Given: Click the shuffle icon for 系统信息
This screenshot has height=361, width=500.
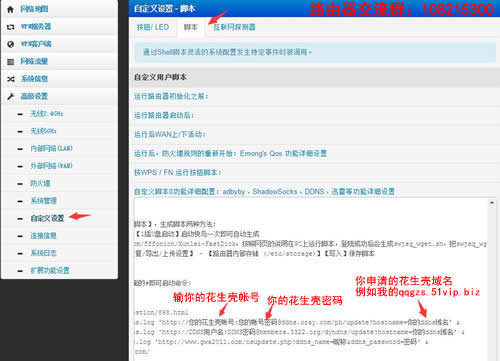Looking at the screenshot, I should tap(11, 79).
